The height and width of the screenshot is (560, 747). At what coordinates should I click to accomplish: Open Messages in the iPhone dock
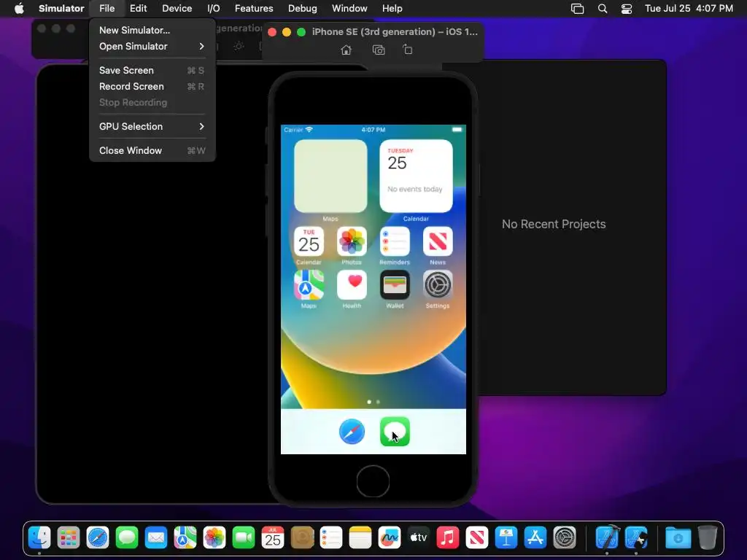pyautogui.click(x=395, y=432)
